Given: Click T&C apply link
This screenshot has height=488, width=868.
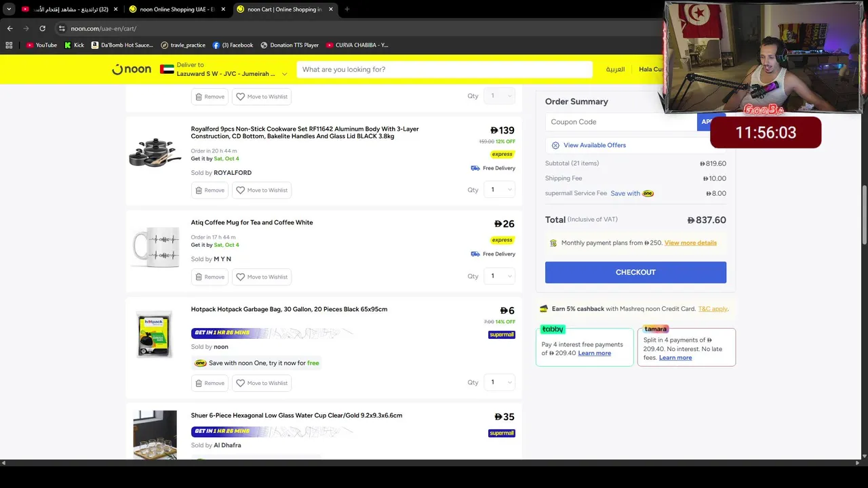Looking at the screenshot, I should pyautogui.click(x=713, y=309).
